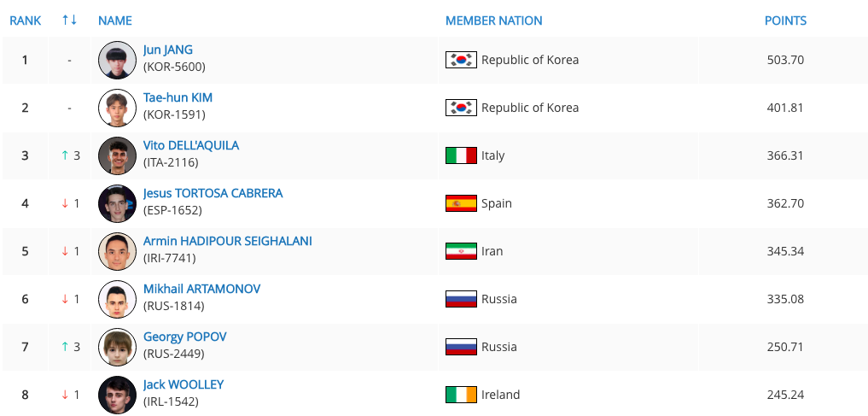Click red down arrow in Jack WOOLLEY's row

(65, 395)
